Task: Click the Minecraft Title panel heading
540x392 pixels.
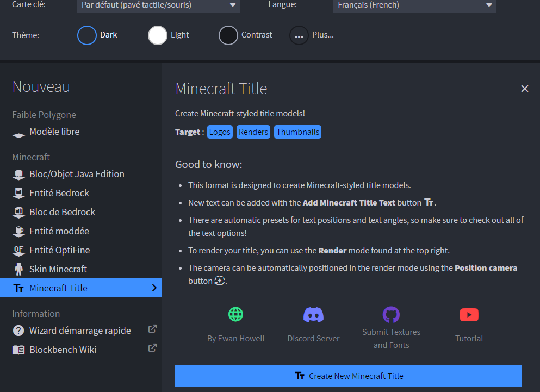Action: tap(221, 89)
